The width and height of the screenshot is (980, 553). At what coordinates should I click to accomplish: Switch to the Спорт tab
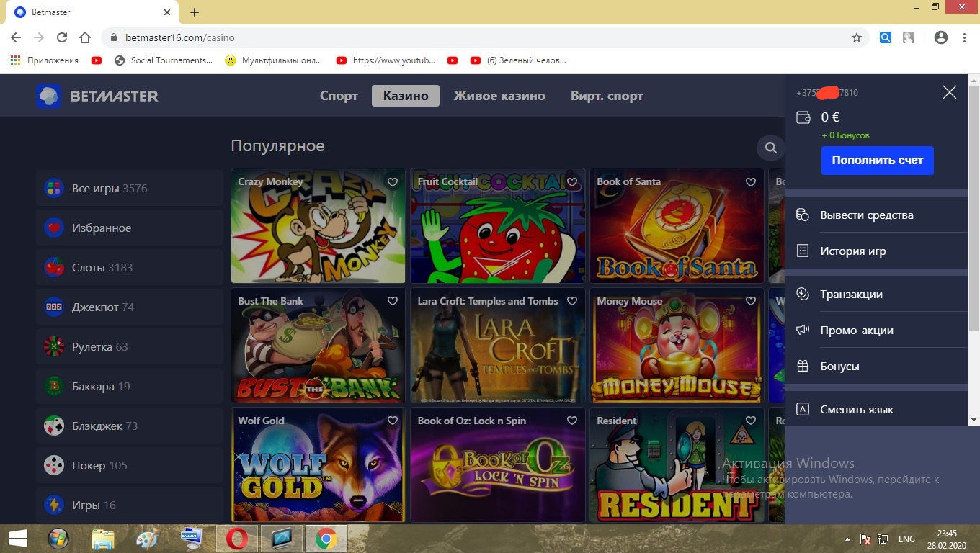pyautogui.click(x=339, y=96)
